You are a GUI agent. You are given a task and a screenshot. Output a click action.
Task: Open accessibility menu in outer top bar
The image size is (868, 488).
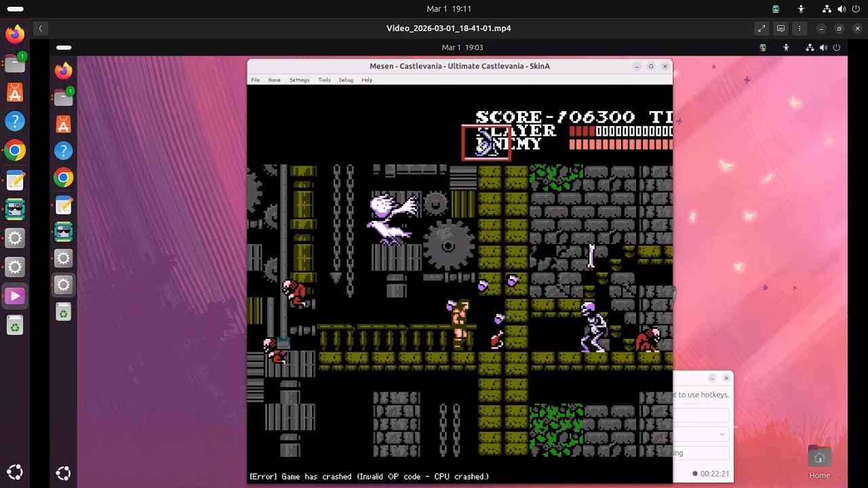[801, 9]
